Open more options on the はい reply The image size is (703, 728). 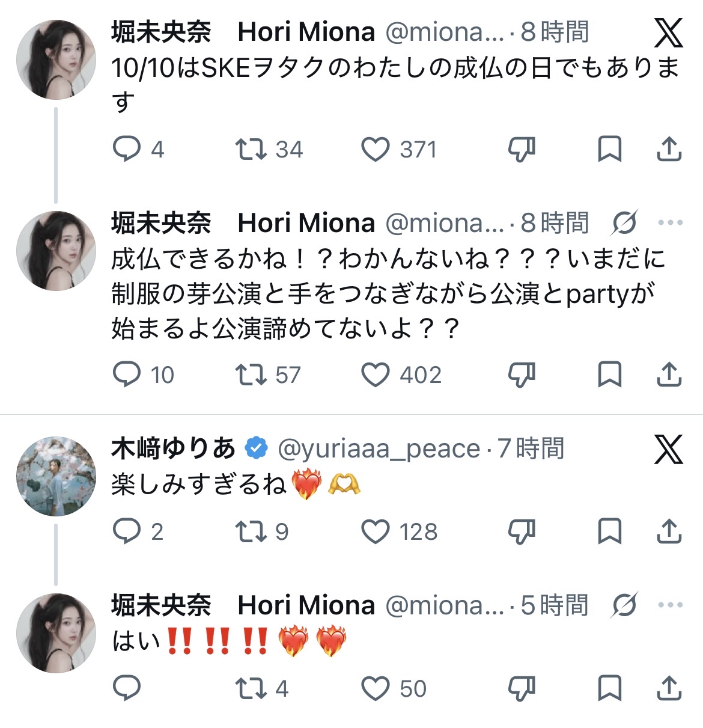pyautogui.click(x=671, y=605)
